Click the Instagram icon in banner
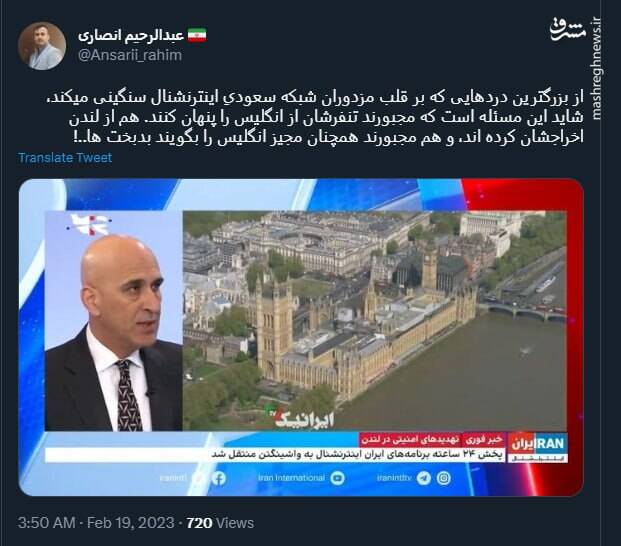The image size is (621, 546). (x=444, y=478)
